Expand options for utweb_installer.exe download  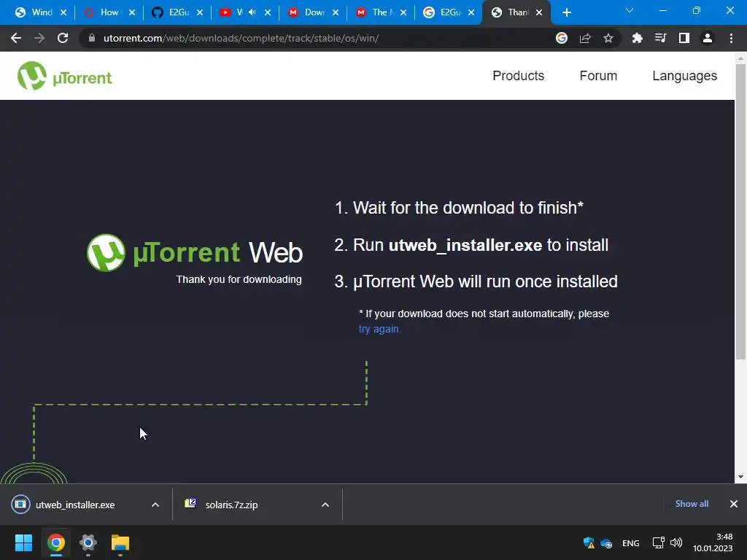tap(155, 505)
